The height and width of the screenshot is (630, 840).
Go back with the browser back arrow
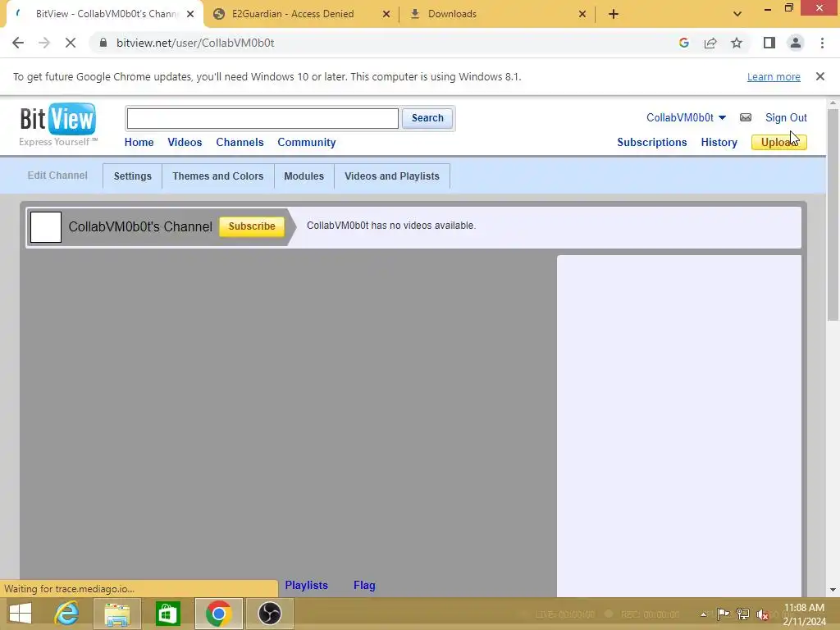coord(18,43)
